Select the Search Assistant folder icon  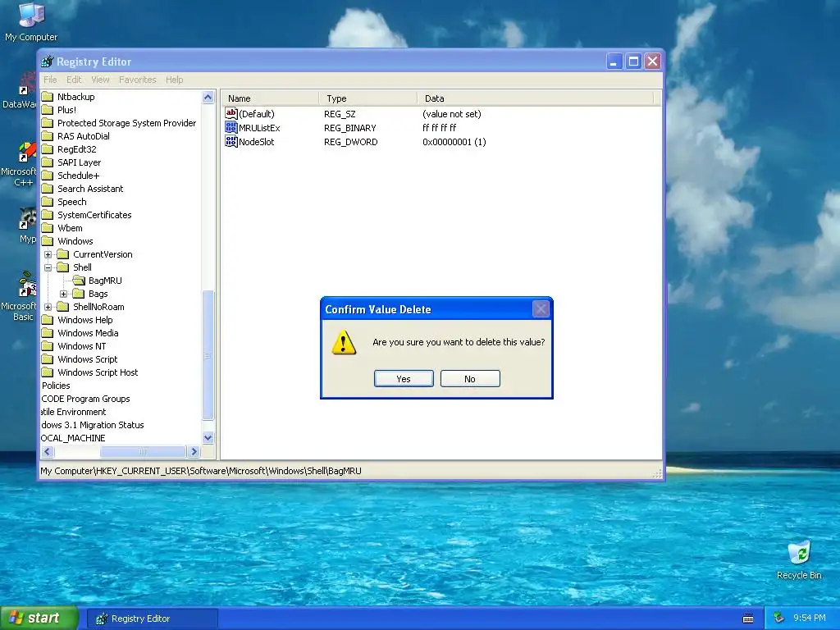[x=48, y=189]
